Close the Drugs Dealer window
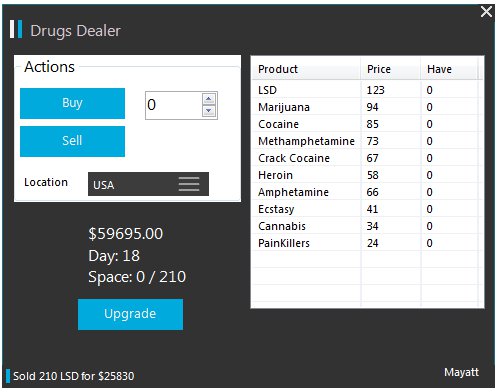Screen dimensions: 497x392 tap(487, 12)
